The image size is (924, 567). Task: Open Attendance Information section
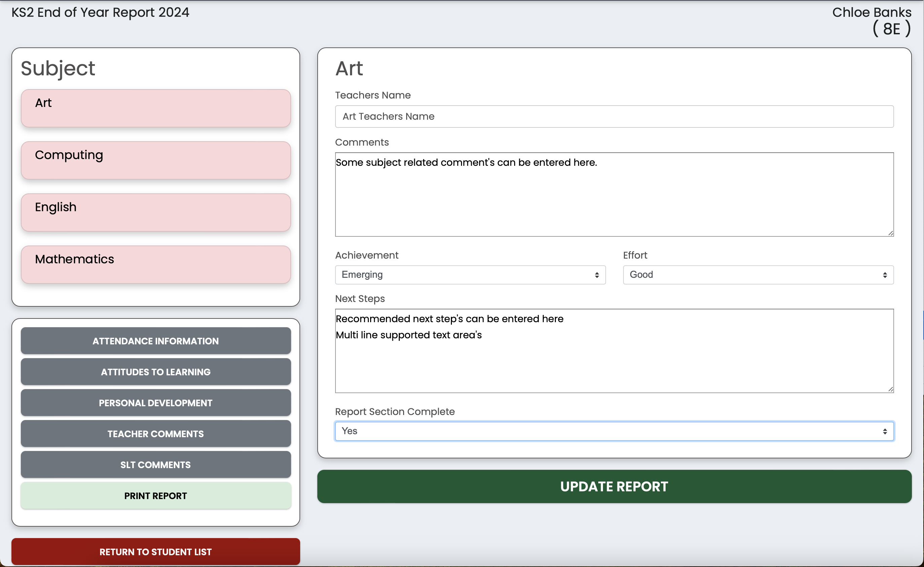(x=156, y=341)
